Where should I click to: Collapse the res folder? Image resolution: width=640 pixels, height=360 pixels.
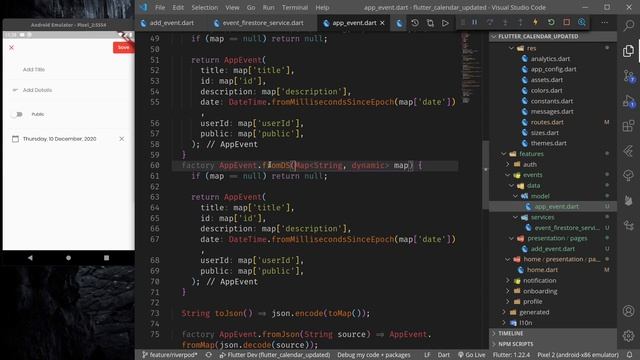pyautogui.click(x=511, y=48)
